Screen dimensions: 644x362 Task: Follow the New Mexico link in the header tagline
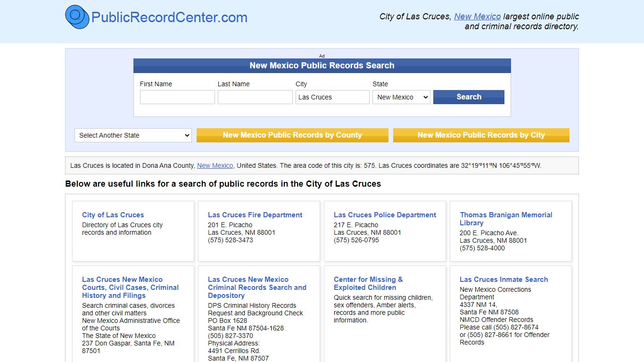click(477, 16)
